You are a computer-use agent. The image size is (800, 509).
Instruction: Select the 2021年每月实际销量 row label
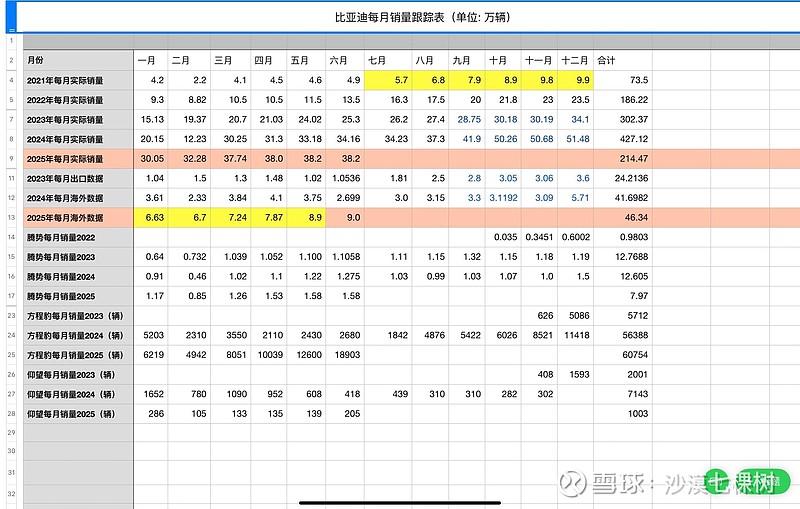[x=78, y=80]
